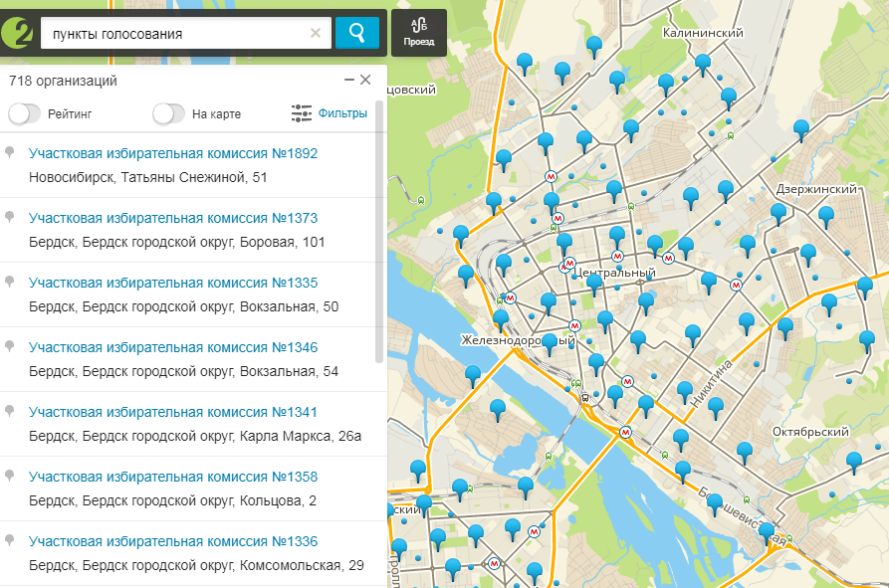Click the 718 организаций header text
Screen dimensions: 889x588
63,81
